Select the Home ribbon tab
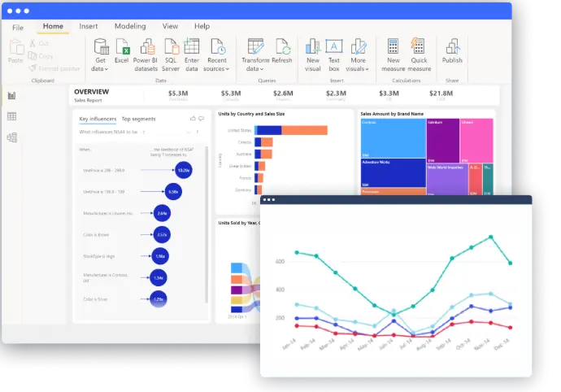The height and width of the screenshot is (392, 561). (53, 26)
